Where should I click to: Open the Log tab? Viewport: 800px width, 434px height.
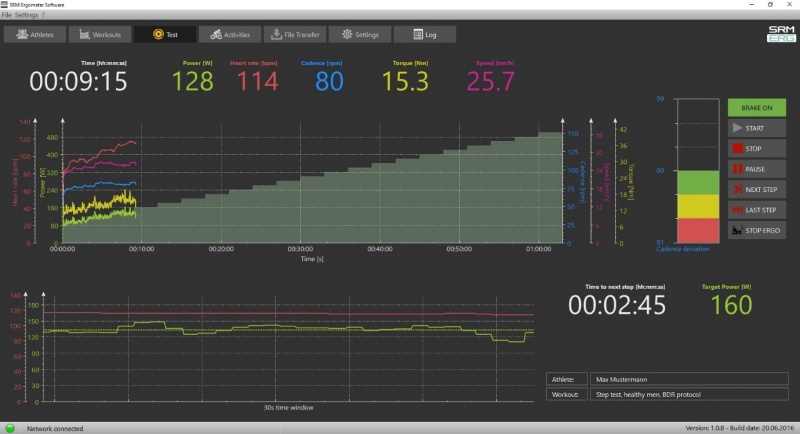point(423,34)
